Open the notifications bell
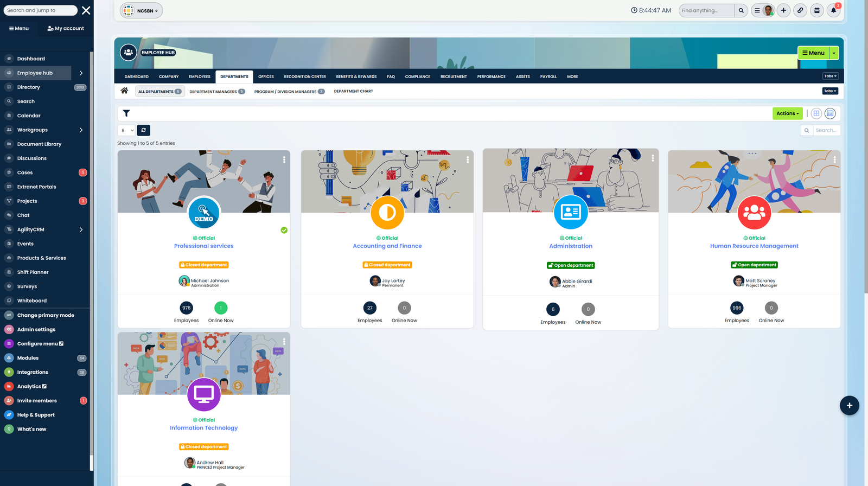 [x=833, y=10]
